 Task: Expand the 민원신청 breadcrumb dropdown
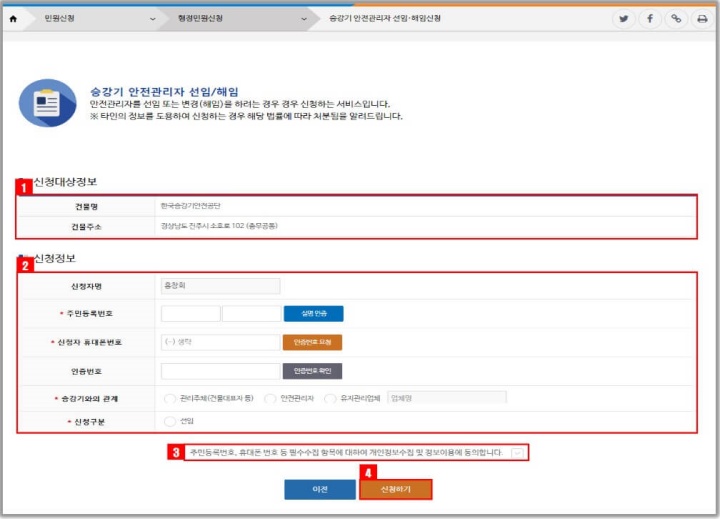(152, 19)
